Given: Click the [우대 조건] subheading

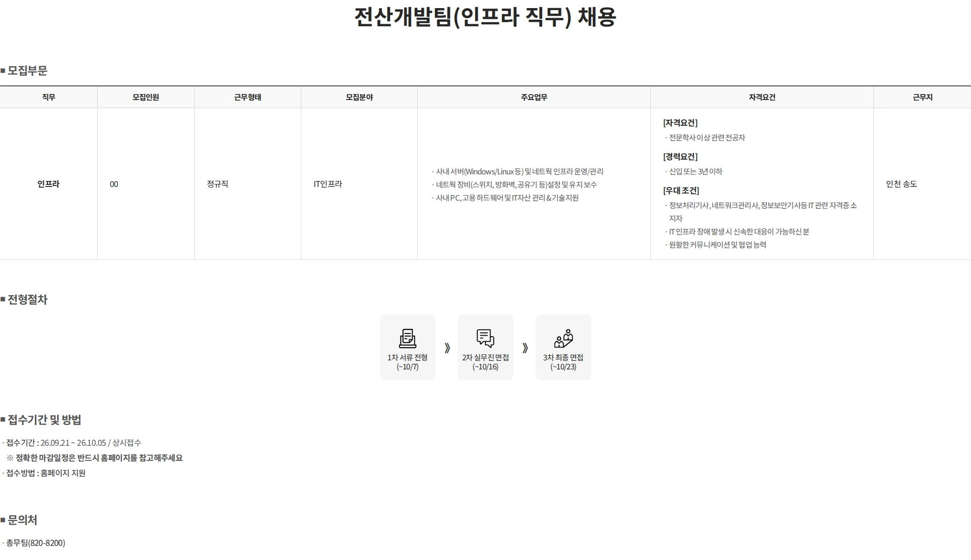Looking at the screenshot, I should click(681, 191).
